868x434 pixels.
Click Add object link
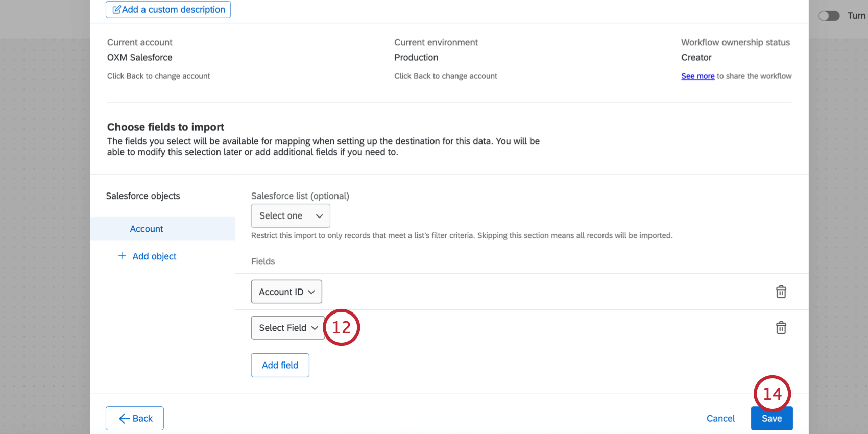[x=154, y=256]
